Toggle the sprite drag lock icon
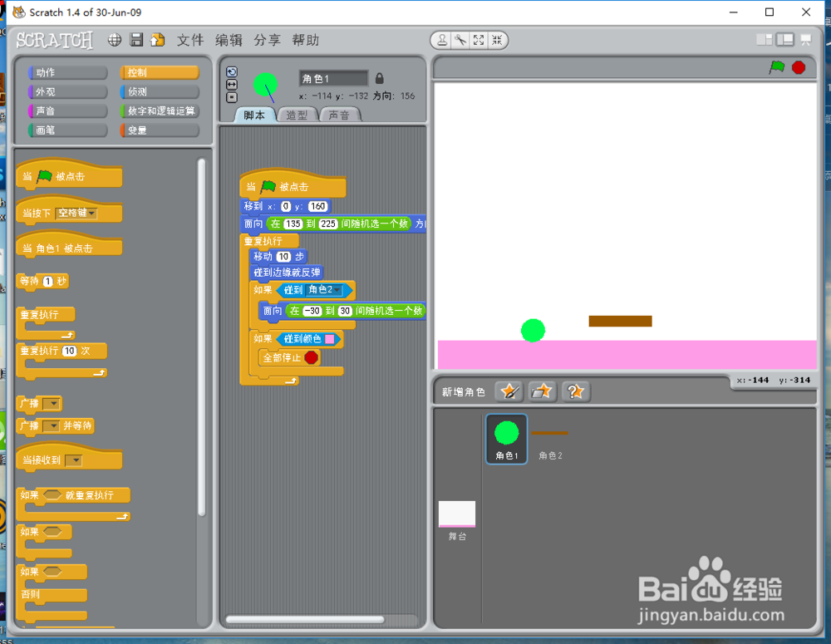The height and width of the screenshot is (644, 831). [380, 78]
